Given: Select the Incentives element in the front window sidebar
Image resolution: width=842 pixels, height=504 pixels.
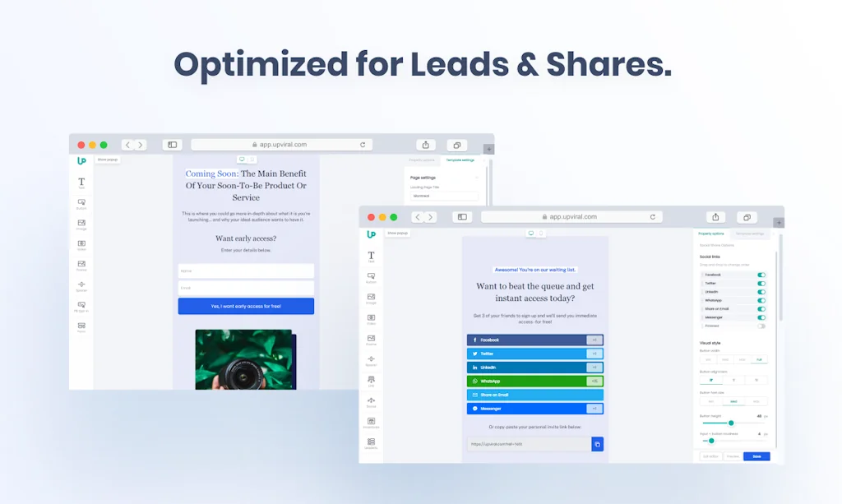Looking at the screenshot, I should tap(371, 423).
